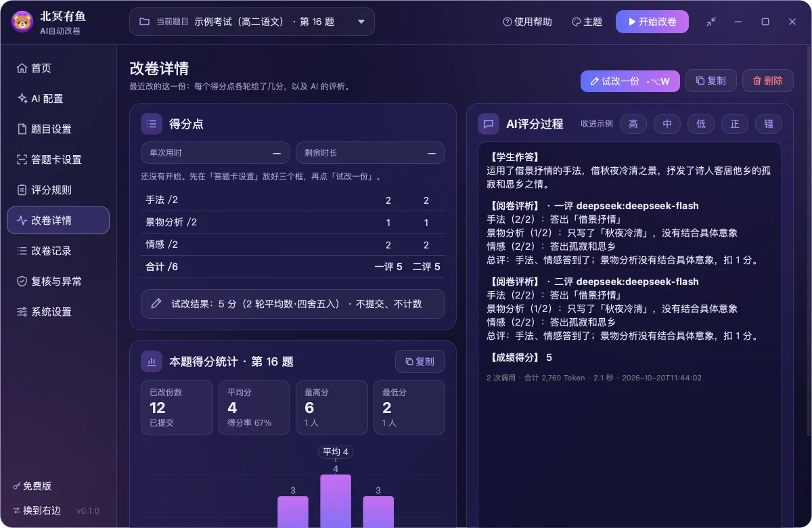Open the 主题 theme picker

(587, 22)
